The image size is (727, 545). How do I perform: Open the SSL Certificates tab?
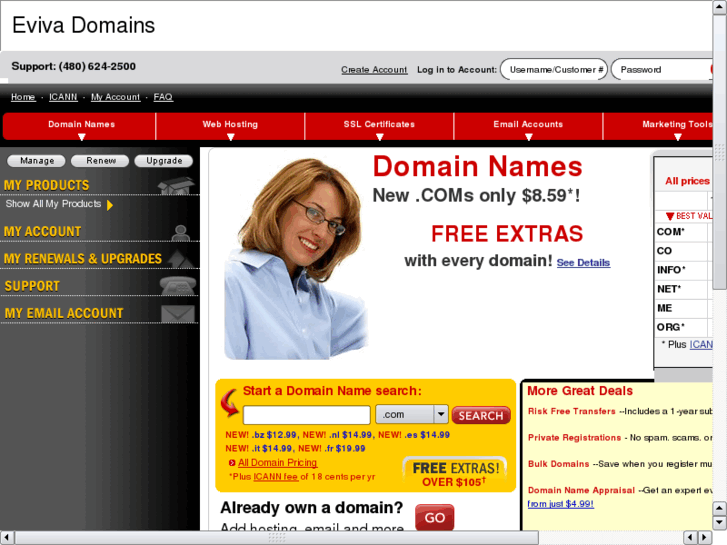(x=379, y=126)
